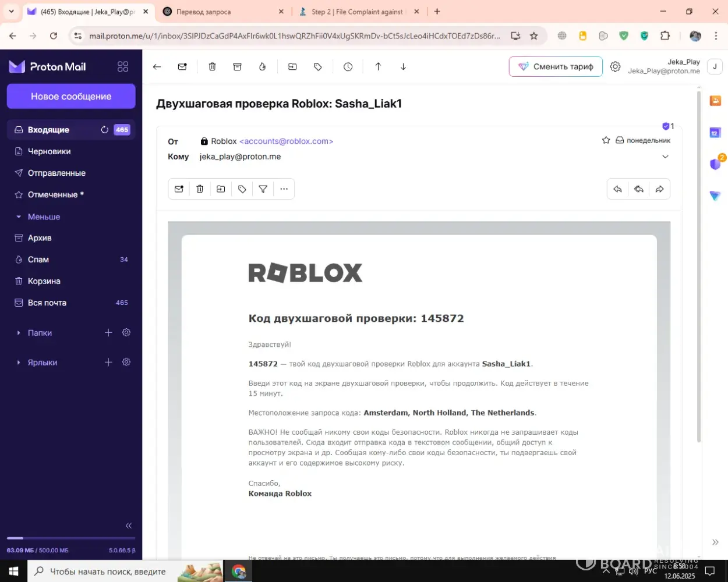
Task: Click the storage usage progress bar
Action: point(71,538)
